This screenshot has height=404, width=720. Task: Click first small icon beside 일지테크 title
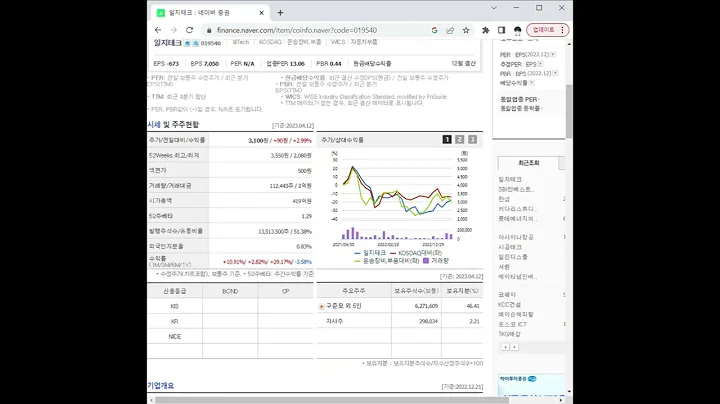click(x=187, y=43)
